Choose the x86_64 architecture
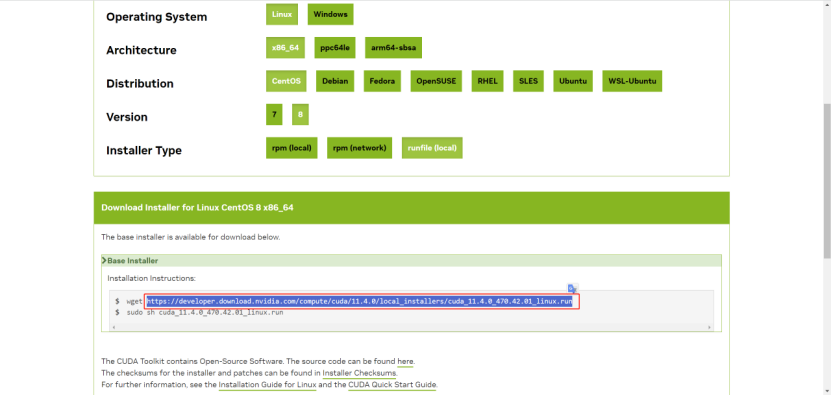Viewport: 831px width, 396px height. [x=285, y=48]
